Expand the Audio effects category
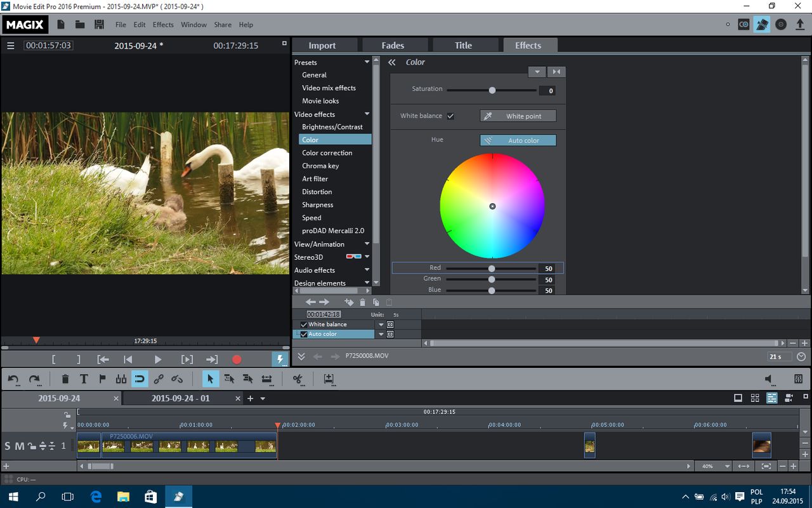Viewport: 812px width, 508px height. click(367, 271)
